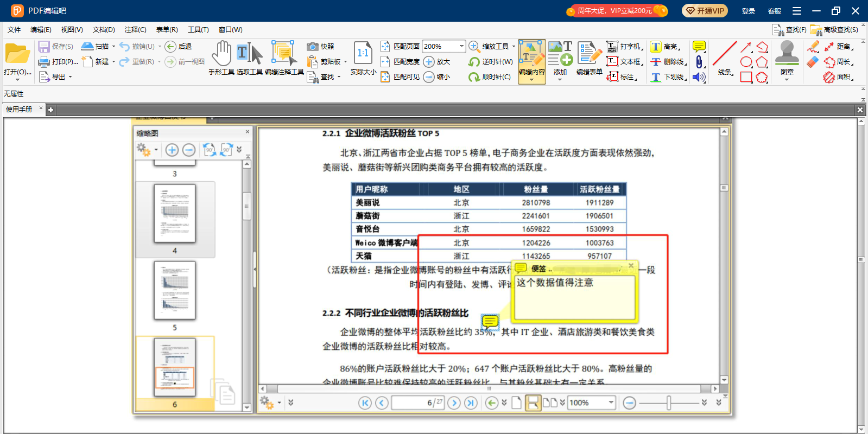Open the 100% zoom dropdown at bottom
Viewport: 868px width, 434px height.
pos(611,403)
